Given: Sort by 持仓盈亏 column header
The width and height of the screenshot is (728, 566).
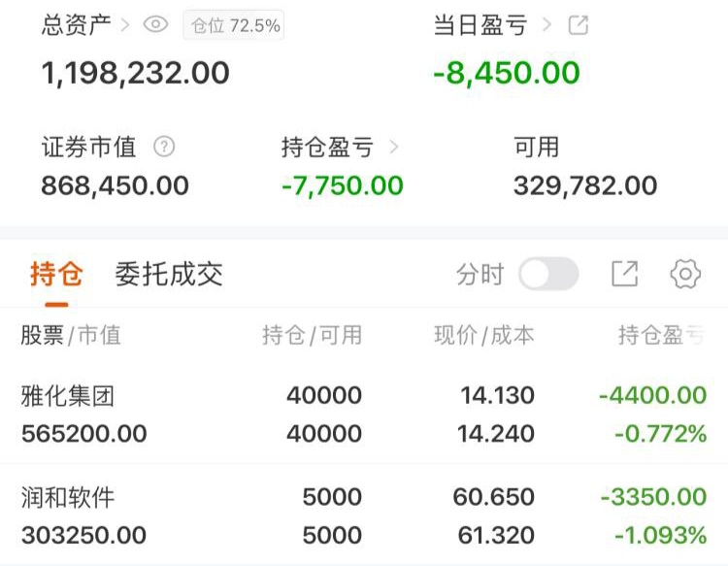Looking at the screenshot, I should coord(662,335).
